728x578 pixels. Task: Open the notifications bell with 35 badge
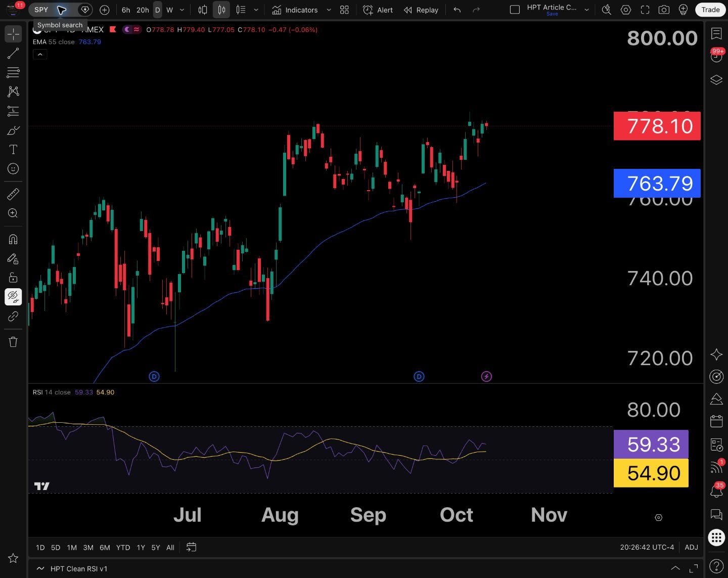coord(716,491)
